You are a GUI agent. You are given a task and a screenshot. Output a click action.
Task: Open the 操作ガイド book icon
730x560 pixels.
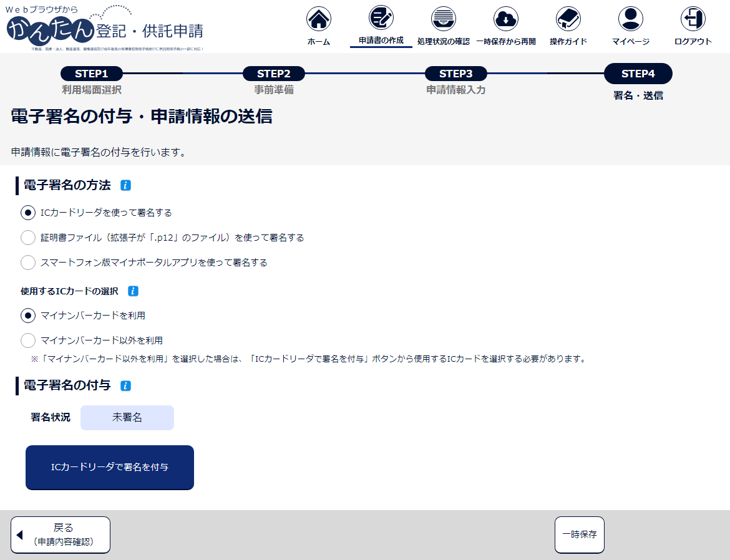tap(568, 19)
